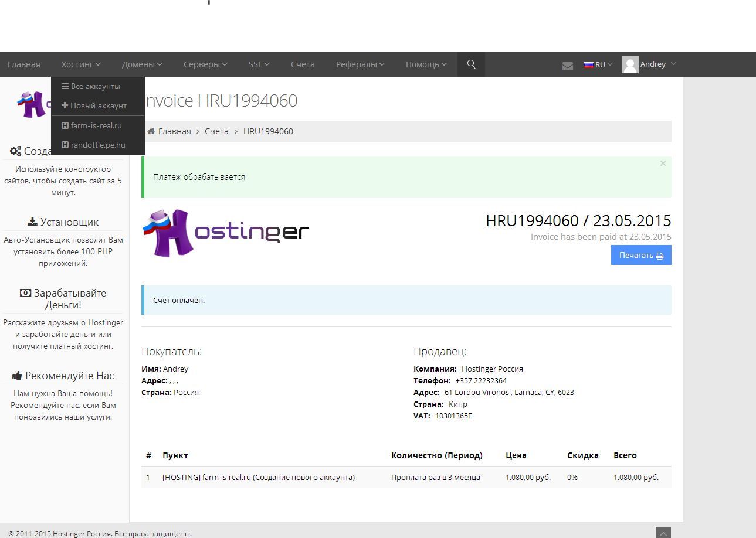This screenshot has width=756, height=538.
Task: Click the scroll-to-top arrow in footer
Action: [663, 533]
